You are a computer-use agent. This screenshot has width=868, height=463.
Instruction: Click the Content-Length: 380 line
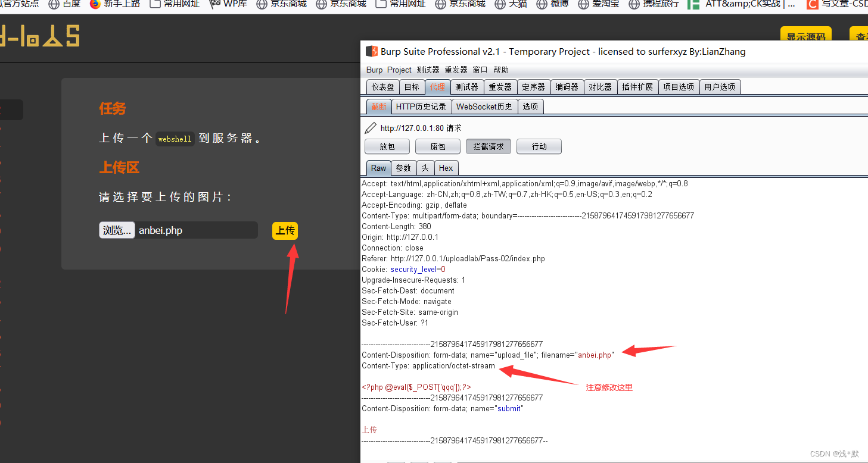pos(396,227)
